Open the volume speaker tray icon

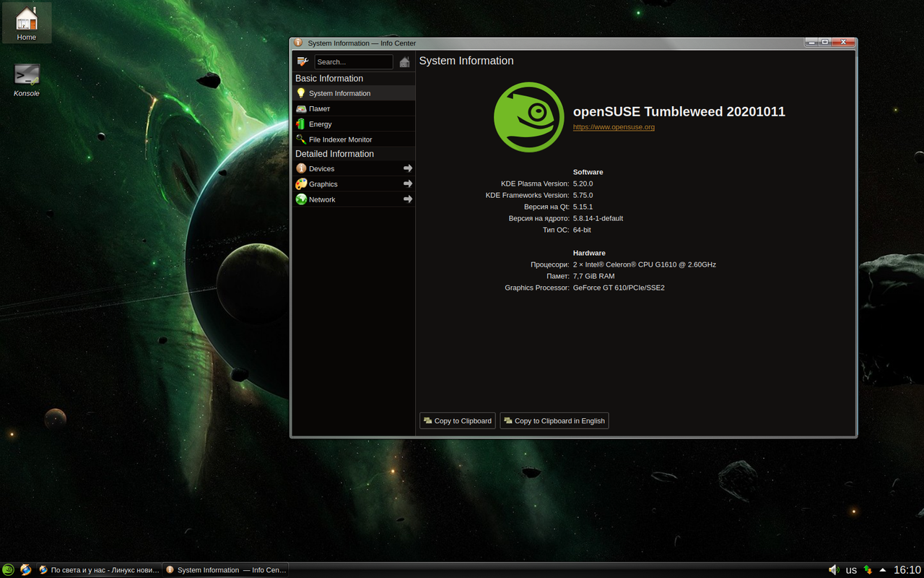point(834,570)
